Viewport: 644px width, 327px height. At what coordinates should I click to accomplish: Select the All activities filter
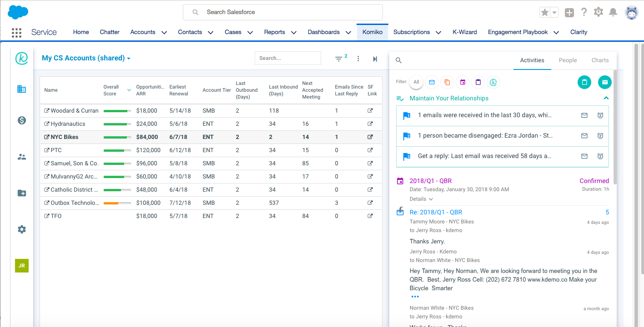pyautogui.click(x=416, y=82)
